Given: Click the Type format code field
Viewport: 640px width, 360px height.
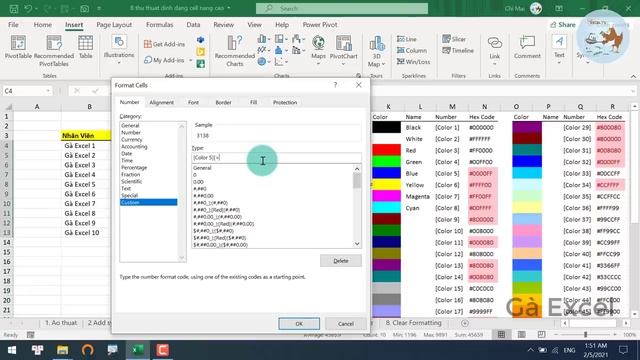Looking at the screenshot, I should coord(276,158).
